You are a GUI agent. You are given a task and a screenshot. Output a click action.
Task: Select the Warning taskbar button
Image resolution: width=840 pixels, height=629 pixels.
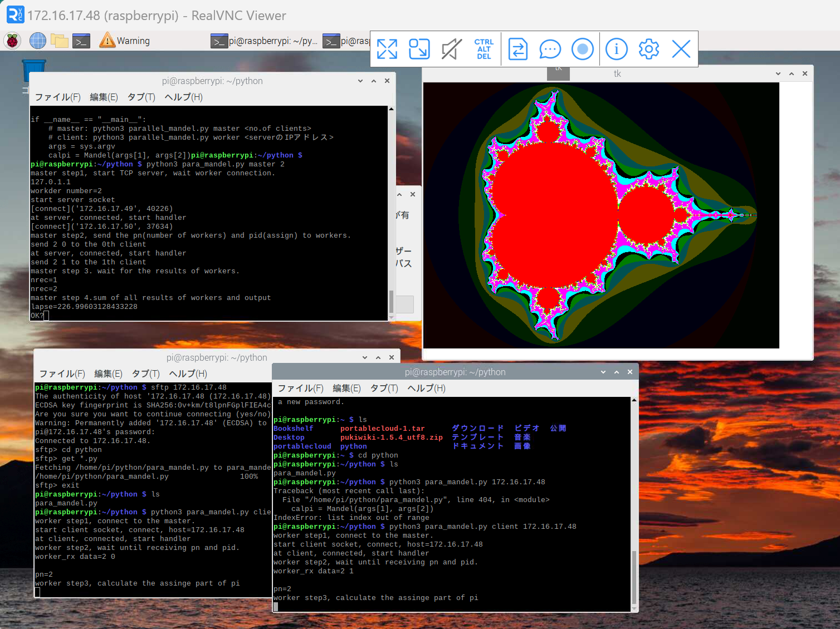[x=124, y=41]
